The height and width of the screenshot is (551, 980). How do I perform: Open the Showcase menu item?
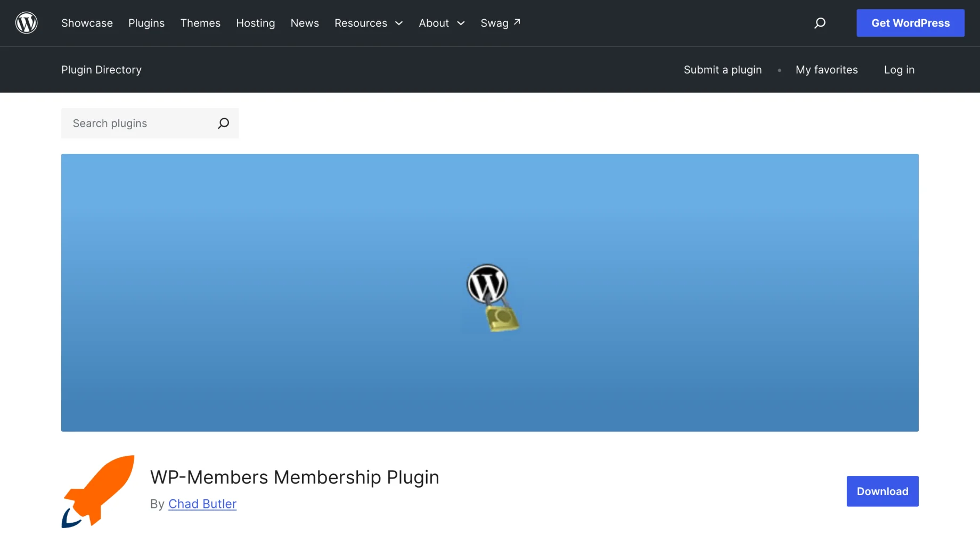point(87,23)
